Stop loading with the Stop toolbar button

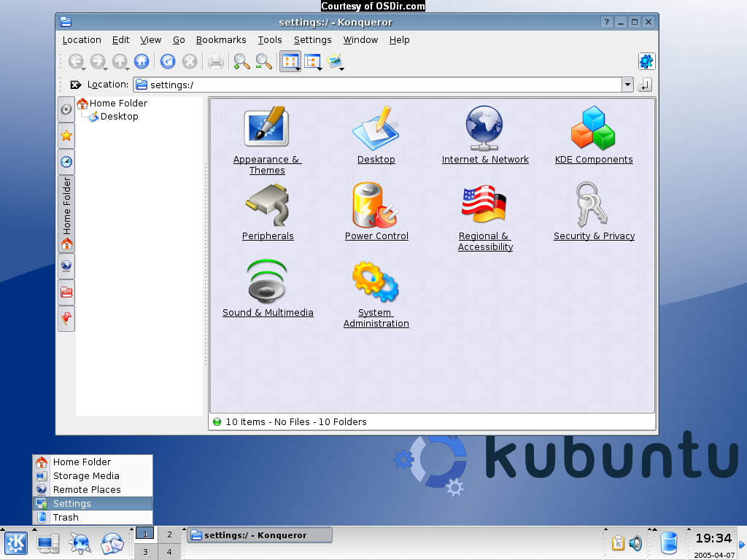pos(190,61)
